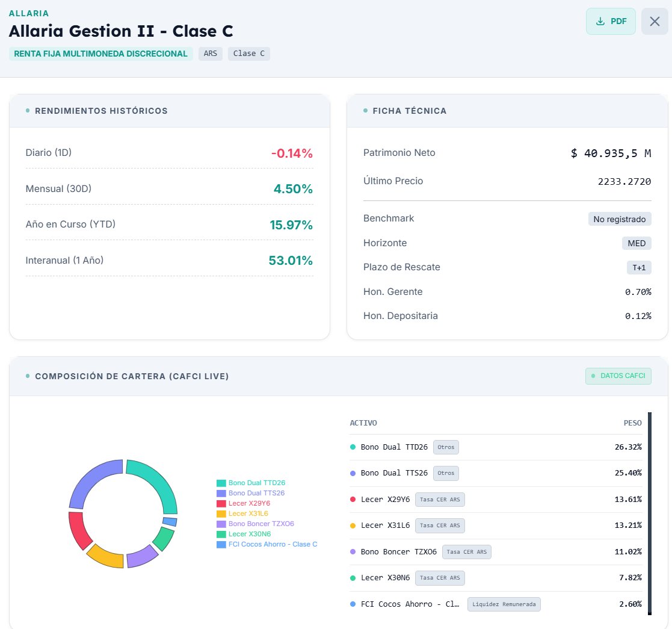Image resolution: width=672 pixels, height=629 pixels.
Task: Click the RENDIMIENTOS HISTÓRICOS section header
Action: click(x=101, y=111)
